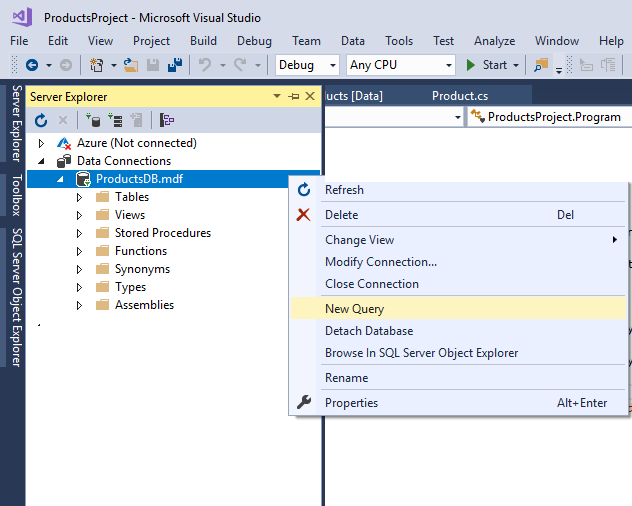Collapse the ProductsDB.mdf node
The height and width of the screenshot is (506, 632).
pos(60,179)
